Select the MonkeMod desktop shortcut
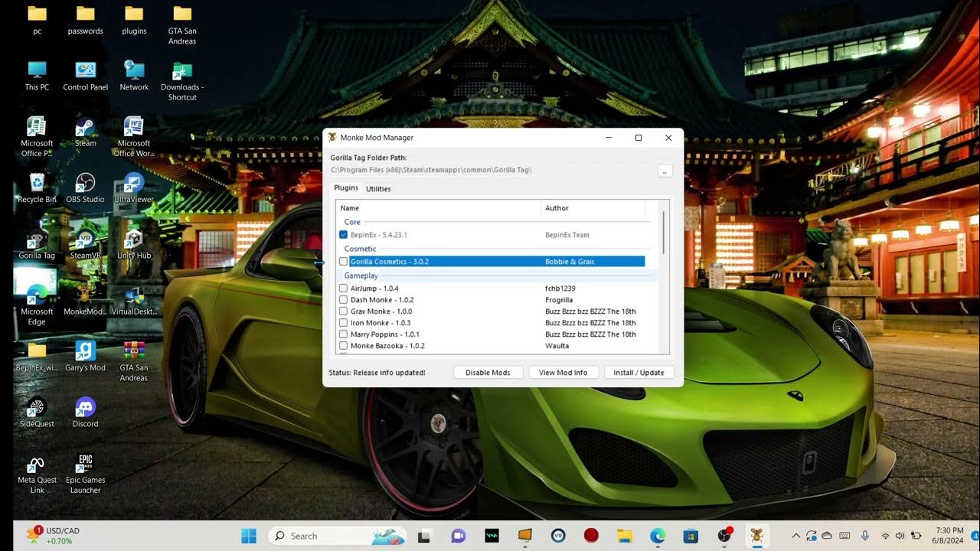 pyautogui.click(x=85, y=300)
